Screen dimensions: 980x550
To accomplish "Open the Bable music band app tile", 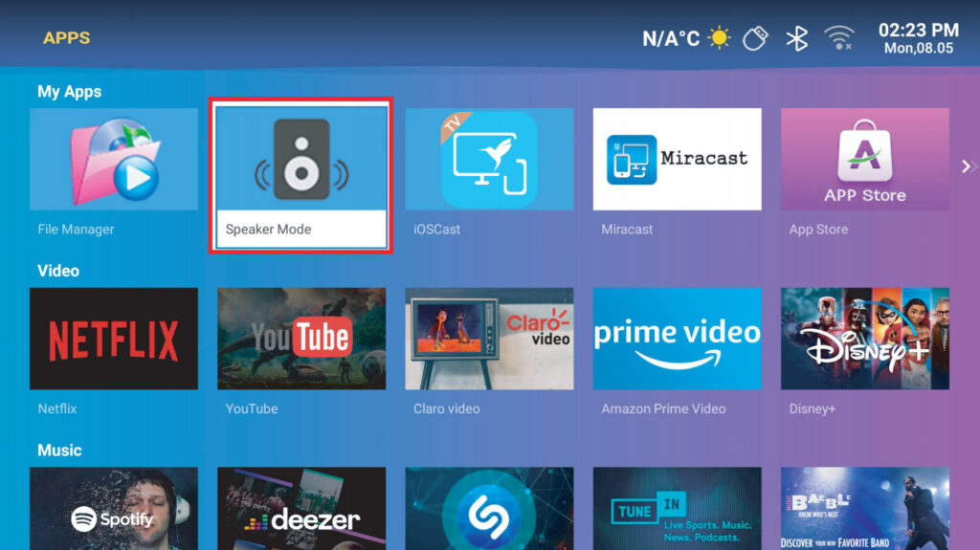I will tap(865, 509).
